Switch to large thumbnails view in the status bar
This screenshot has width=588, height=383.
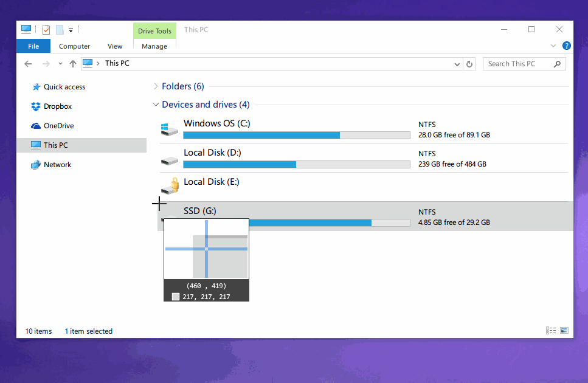tap(564, 330)
